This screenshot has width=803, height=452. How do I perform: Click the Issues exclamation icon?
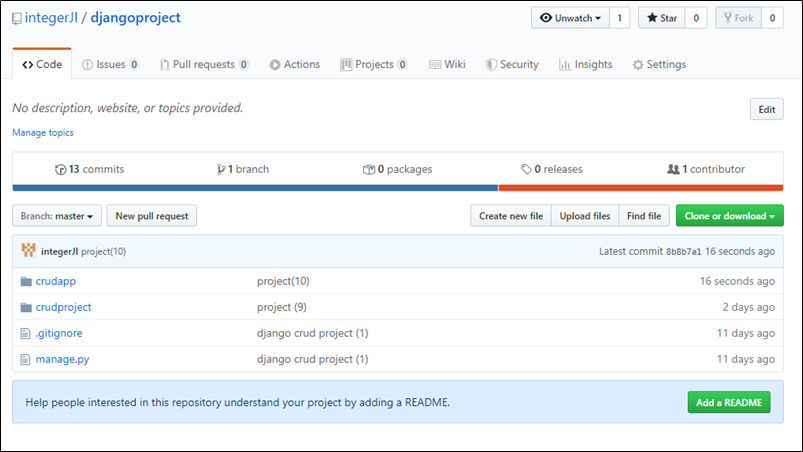coord(88,64)
